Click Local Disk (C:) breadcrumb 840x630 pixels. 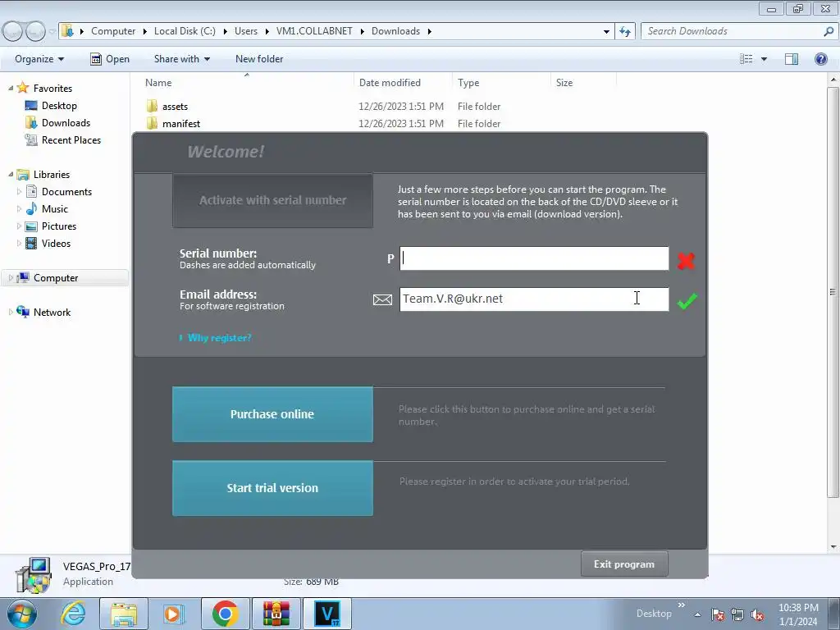click(x=185, y=31)
